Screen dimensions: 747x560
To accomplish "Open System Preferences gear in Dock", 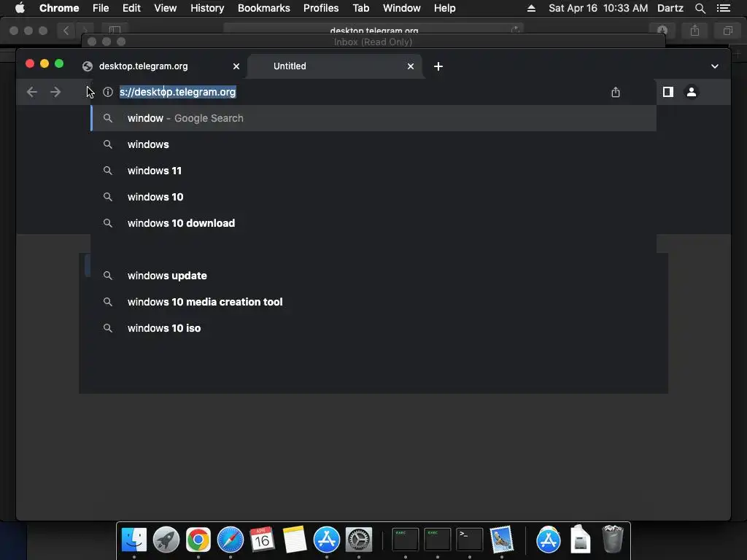I will [359, 540].
